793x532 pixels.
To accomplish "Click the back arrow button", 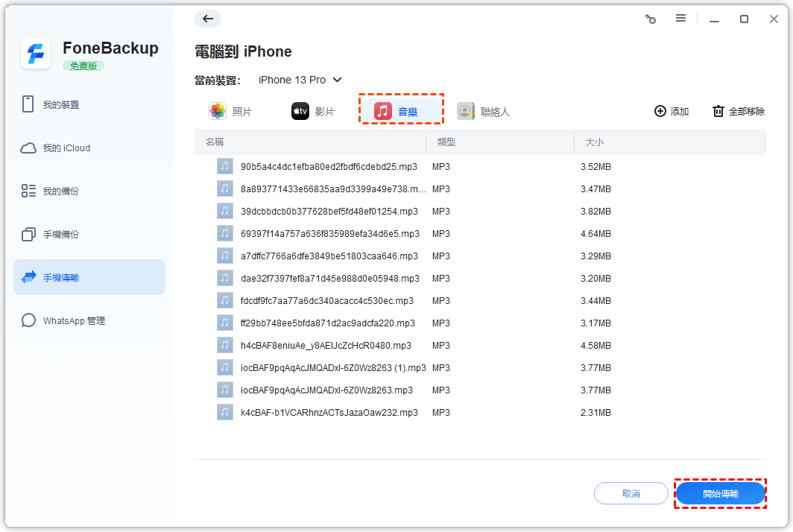I will 208,19.
